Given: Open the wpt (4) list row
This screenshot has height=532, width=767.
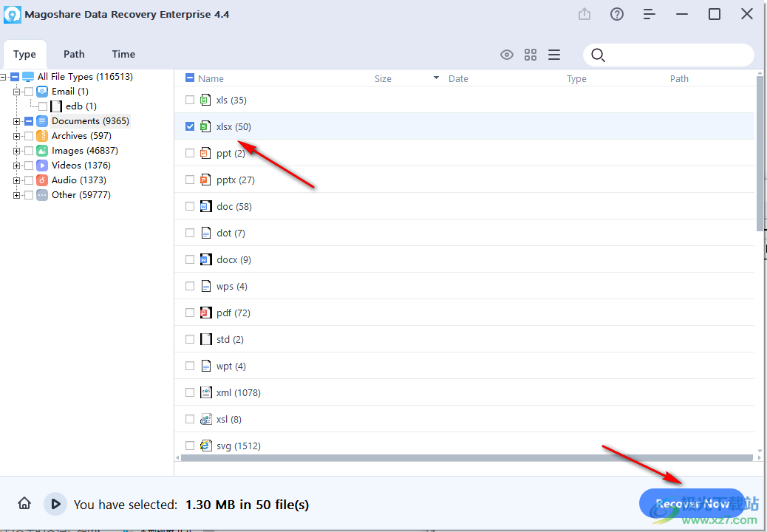Looking at the screenshot, I should point(464,366).
